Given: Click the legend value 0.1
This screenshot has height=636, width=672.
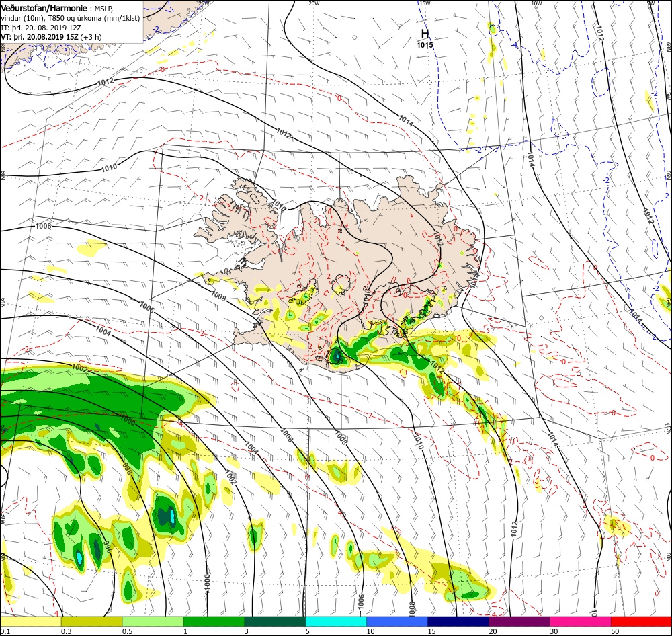Looking at the screenshot, I should 5,631.
